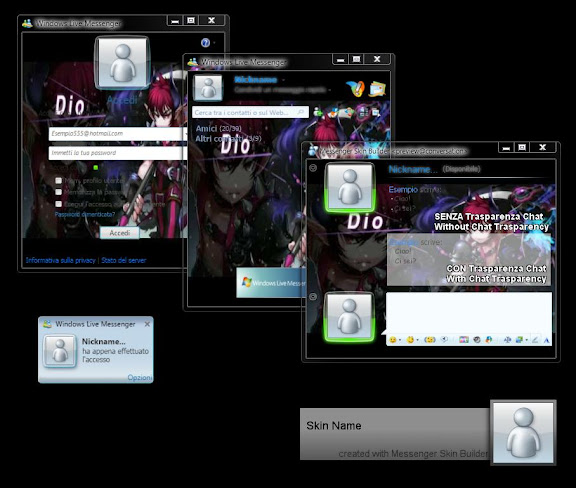Click the show menu icon in contact toolbar
The height and width of the screenshot is (488, 576).
point(376,112)
